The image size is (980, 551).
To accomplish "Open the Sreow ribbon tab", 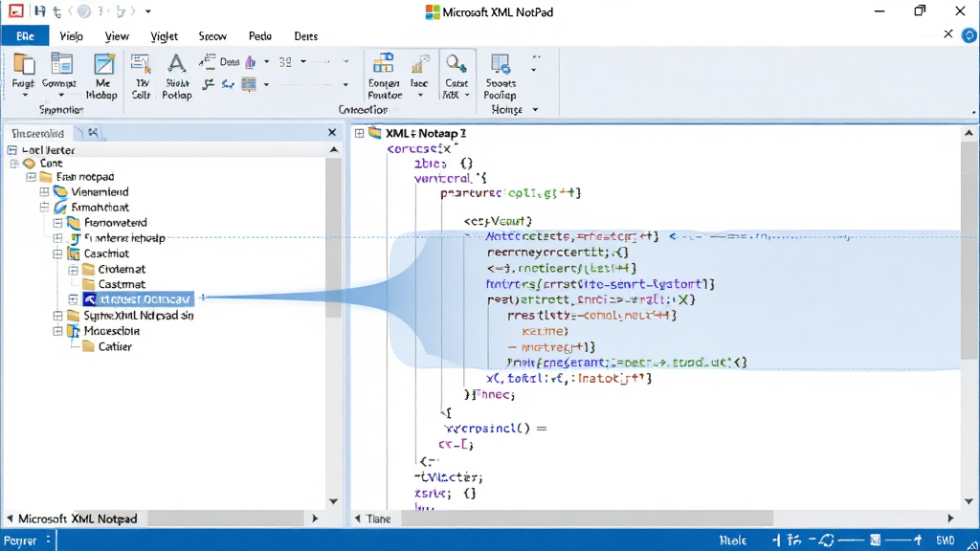I will point(212,36).
